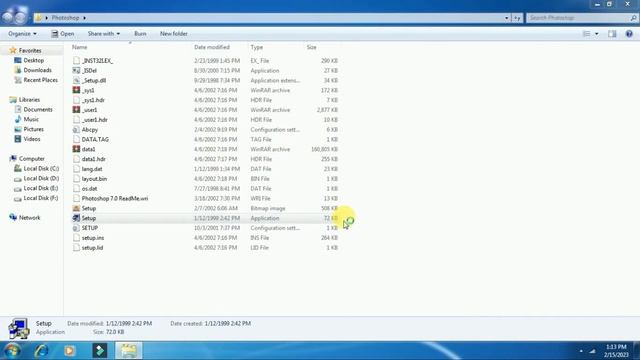The height and width of the screenshot is (360, 640).
Task: Open Local Disk (E:)
Action: tap(41, 188)
